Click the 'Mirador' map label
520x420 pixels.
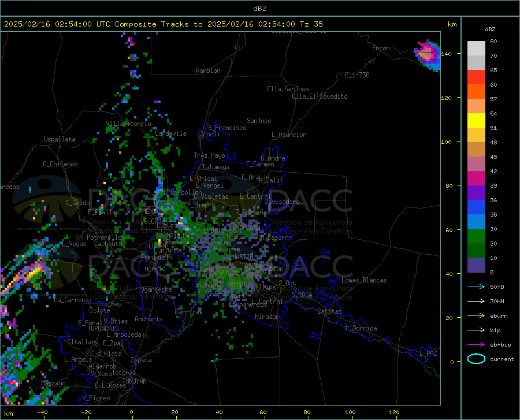coord(266,317)
